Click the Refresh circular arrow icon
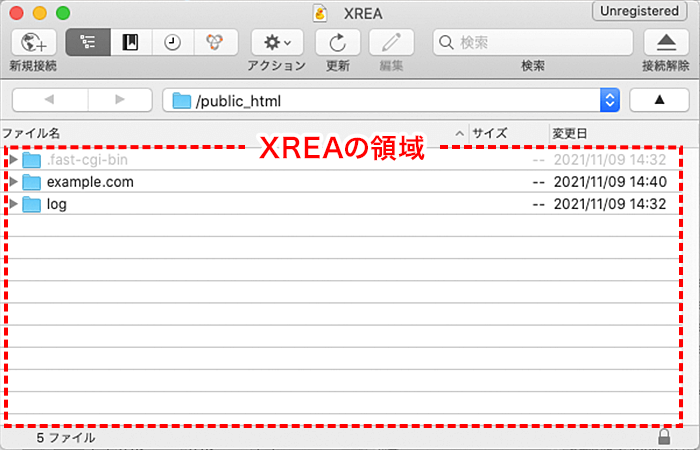 pyautogui.click(x=338, y=42)
